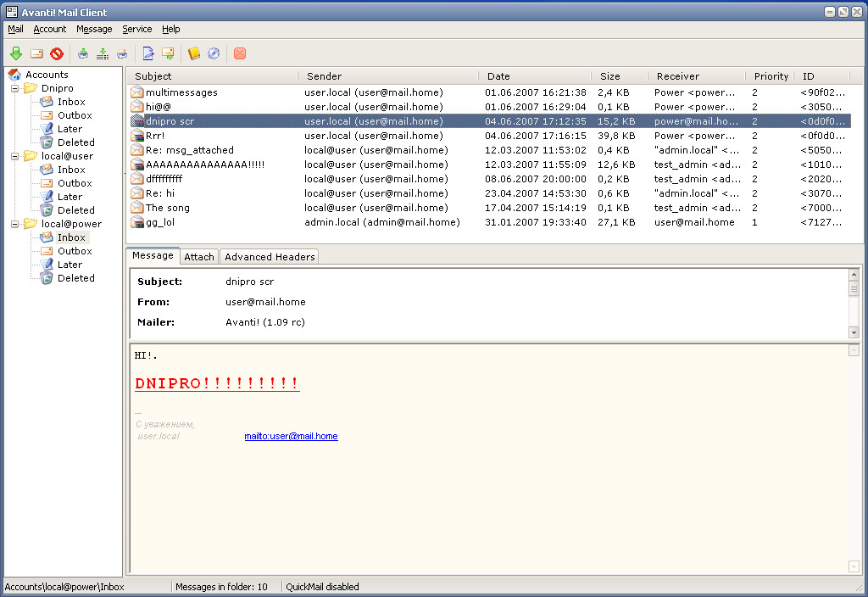Open the Message menu
868x597 pixels.
point(94,29)
